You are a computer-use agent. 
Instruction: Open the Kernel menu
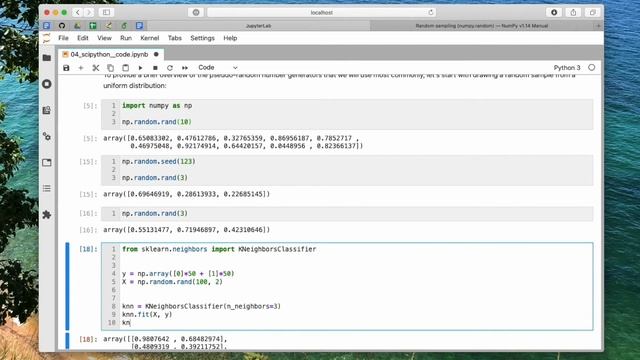150,38
